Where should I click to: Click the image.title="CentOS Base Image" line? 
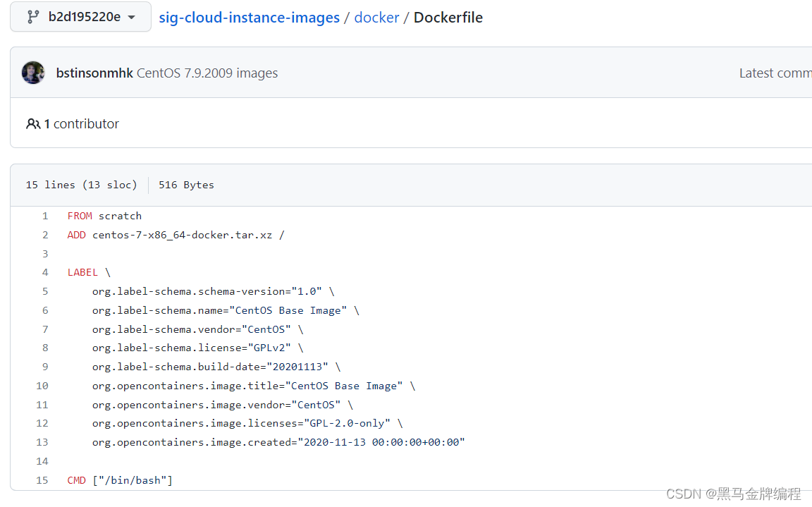(x=254, y=386)
